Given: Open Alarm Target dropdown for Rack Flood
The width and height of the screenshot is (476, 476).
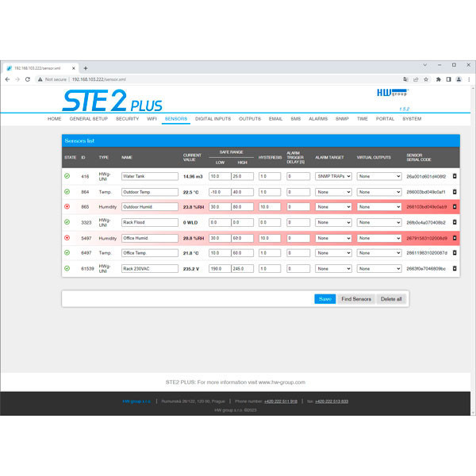Looking at the screenshot, I should click(333, 223).
